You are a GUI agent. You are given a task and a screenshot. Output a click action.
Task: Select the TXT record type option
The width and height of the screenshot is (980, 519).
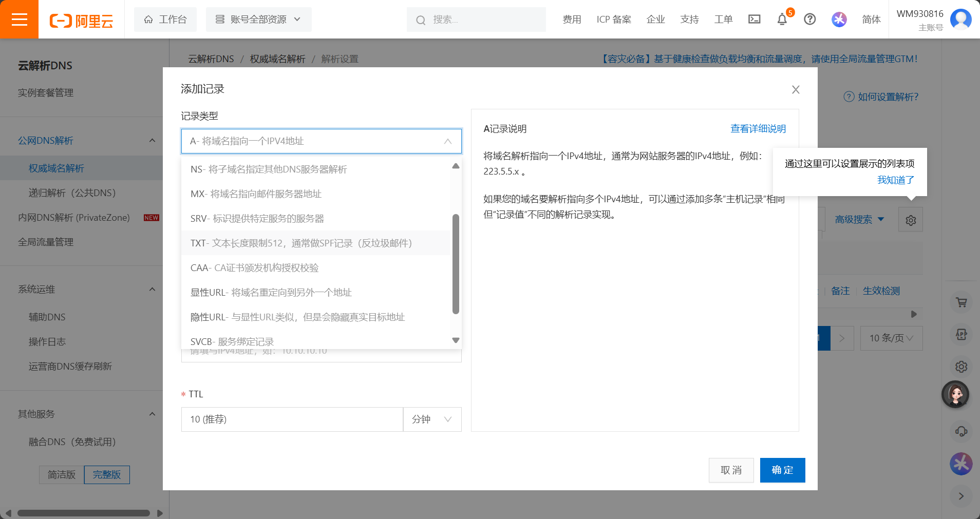(301, 243)
